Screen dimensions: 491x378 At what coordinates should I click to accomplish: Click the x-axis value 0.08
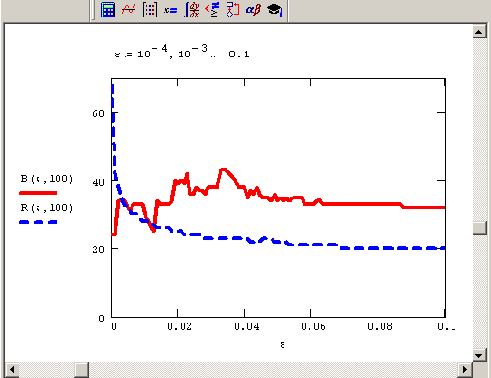pyautogui.click(x=380, y=326)
